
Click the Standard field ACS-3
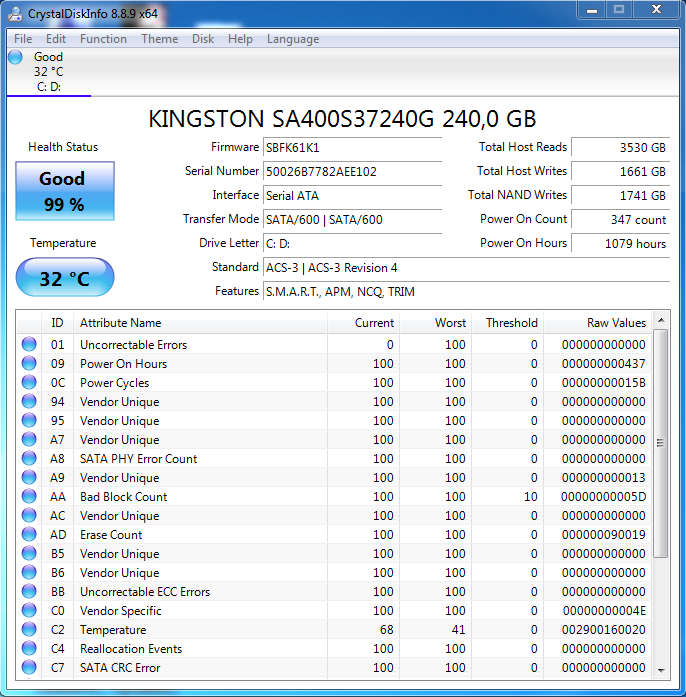[x=466, y=268]
